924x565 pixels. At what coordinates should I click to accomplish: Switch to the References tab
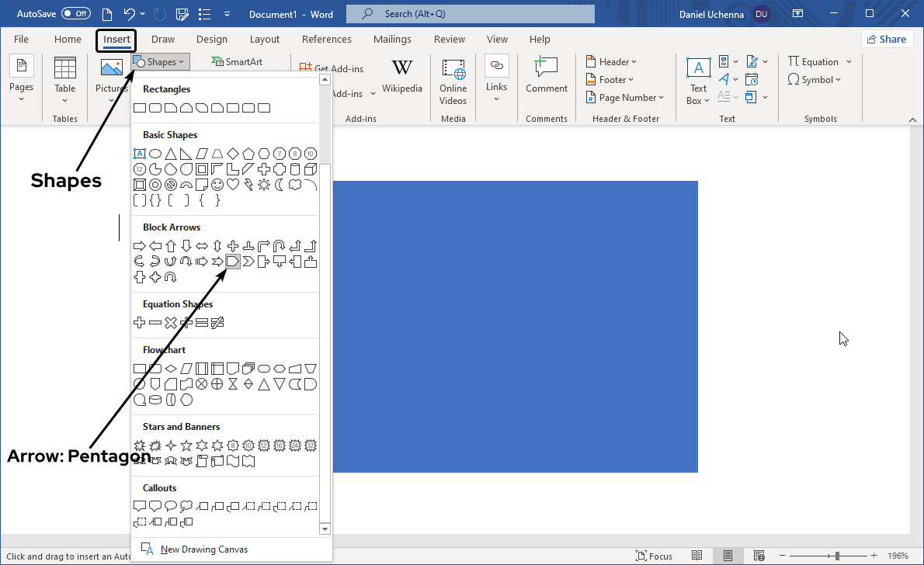pos(326,40)
